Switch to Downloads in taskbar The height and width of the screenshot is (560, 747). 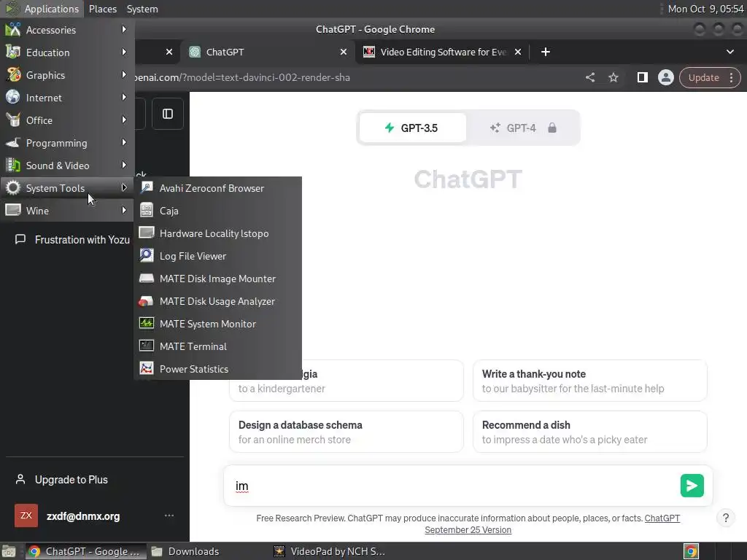[x=193, y=551]
